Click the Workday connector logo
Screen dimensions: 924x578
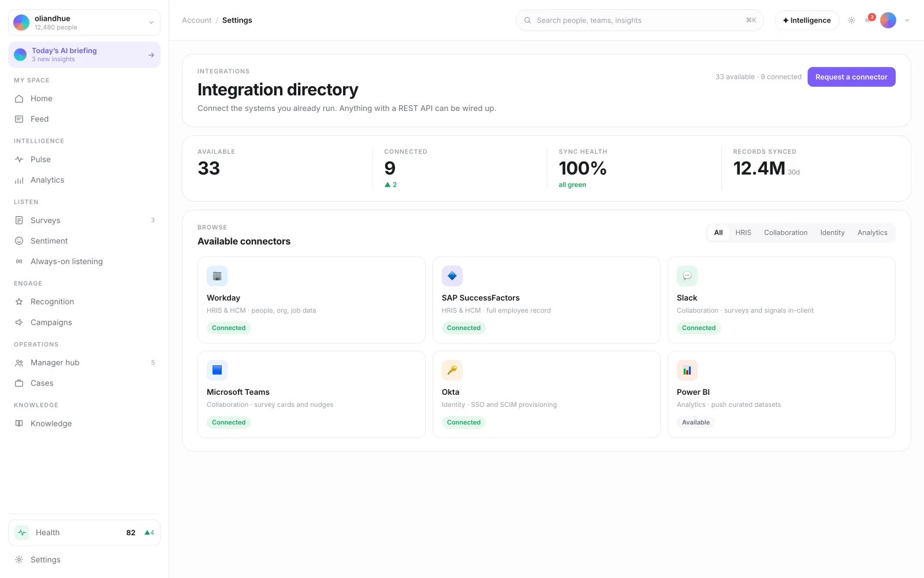coord(217,276)
